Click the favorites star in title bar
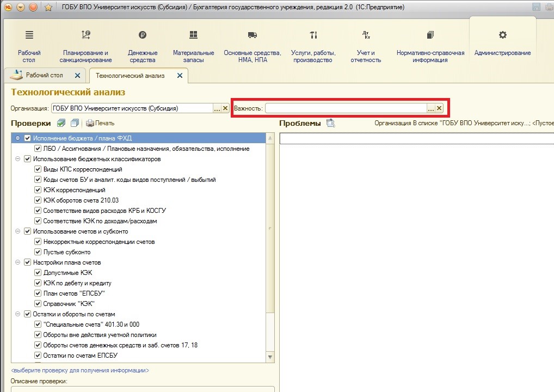554x392 pixels. coord(48,7)
